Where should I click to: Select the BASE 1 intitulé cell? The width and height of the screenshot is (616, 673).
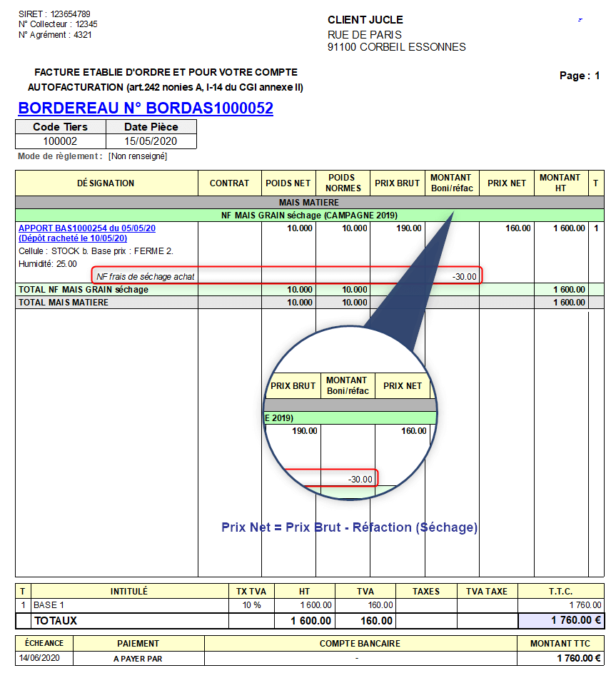click(x=49, y=604)
